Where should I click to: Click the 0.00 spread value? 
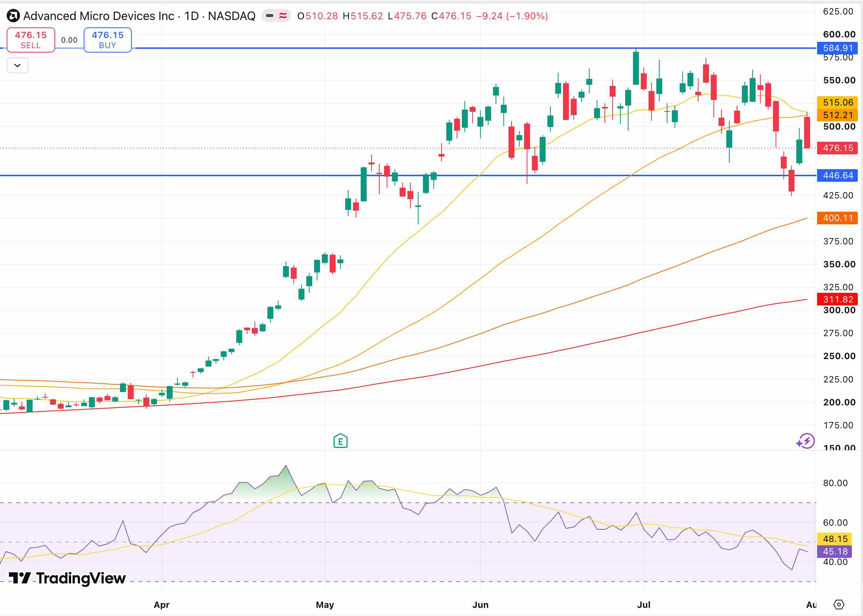pyautogui.click(x=69, y=40)
